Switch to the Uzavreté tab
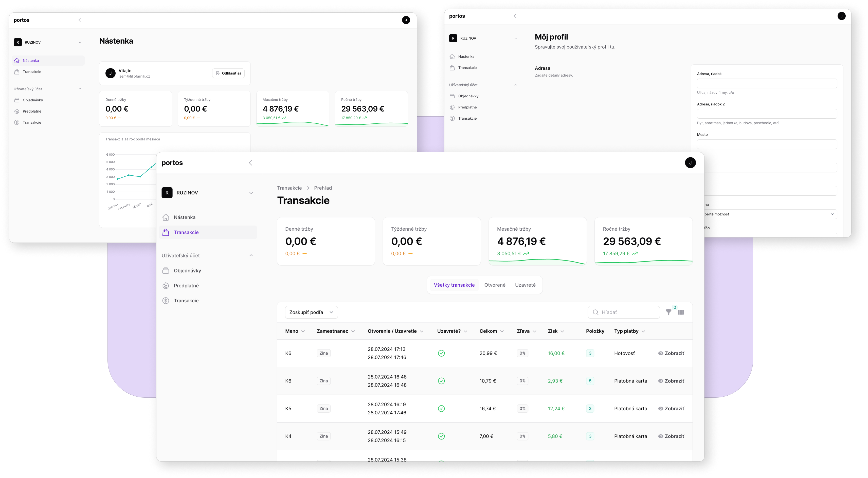Image resolution: width=868 pixels, height=478 pixels. click(x=525, y=285)
